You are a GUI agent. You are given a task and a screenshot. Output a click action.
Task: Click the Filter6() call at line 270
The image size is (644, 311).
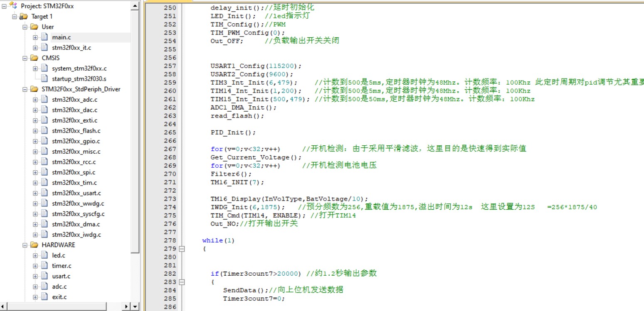(x=231, y=174)
